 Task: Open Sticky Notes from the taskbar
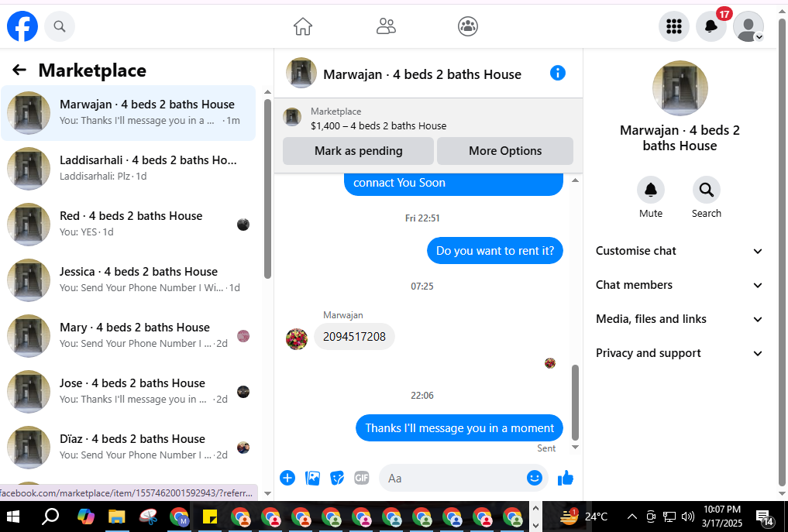(209, 517)
